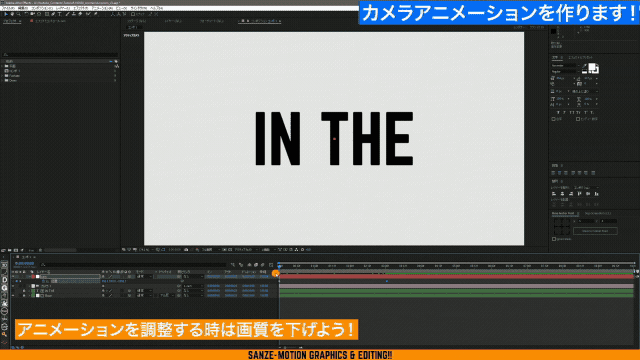640x360 pixels.
Task: Select the Selection tool in toolbar
Action: (x=6, y=14)
